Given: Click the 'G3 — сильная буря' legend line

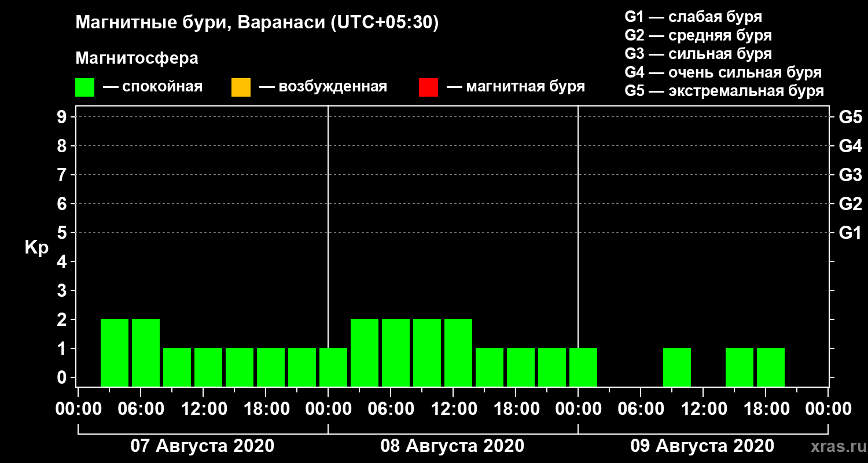Looking at the screenshot, I should click(698, 54).
